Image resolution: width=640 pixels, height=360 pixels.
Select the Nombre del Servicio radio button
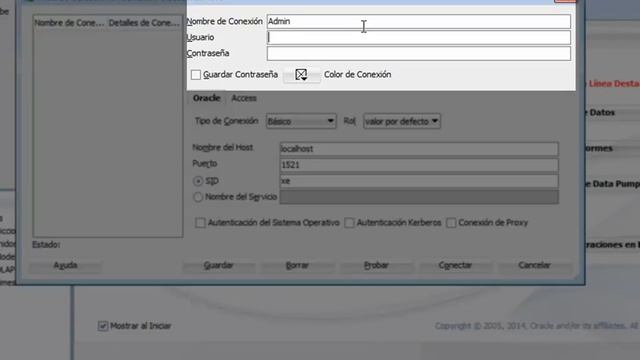[x=198, y=197]
